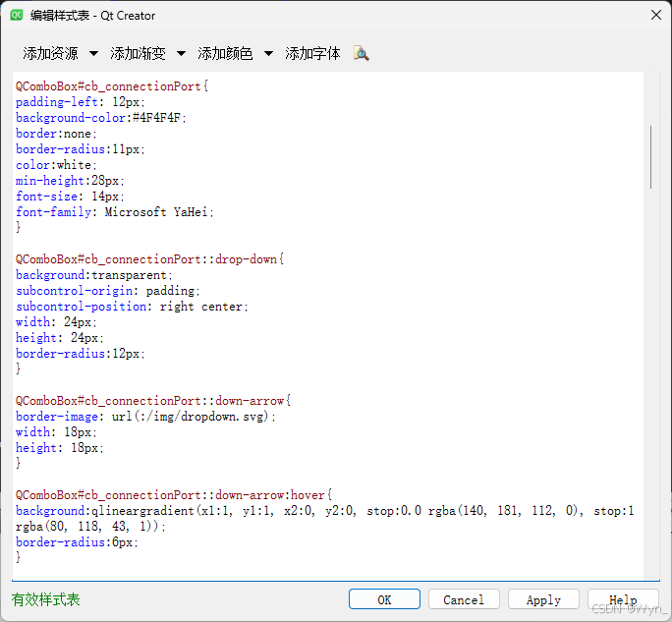Click the Apply button
Image resolution: width=672 pixels, height=622 pixels.
coord(543,599)
